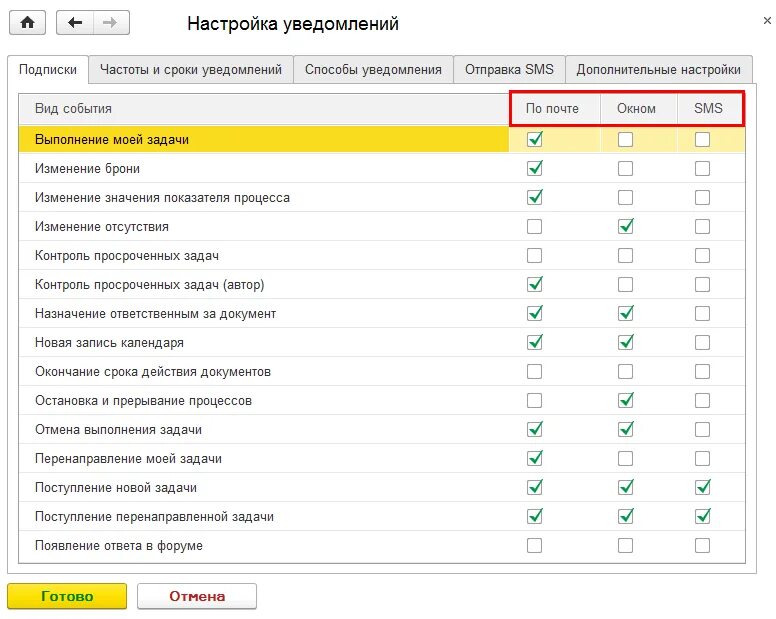
Task: Check По почте for Контроль просроченных задач
Action: pos(534,256)
